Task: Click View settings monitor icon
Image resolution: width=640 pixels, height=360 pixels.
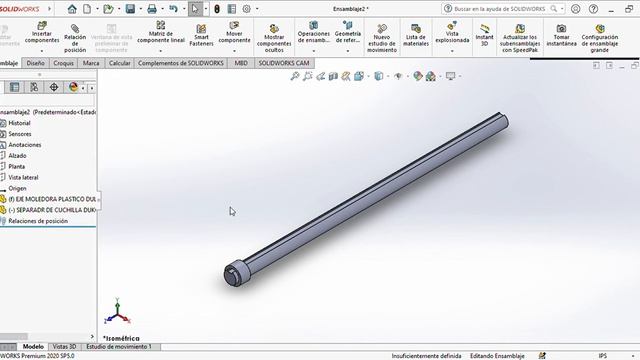Action: [x=450, y=76]
